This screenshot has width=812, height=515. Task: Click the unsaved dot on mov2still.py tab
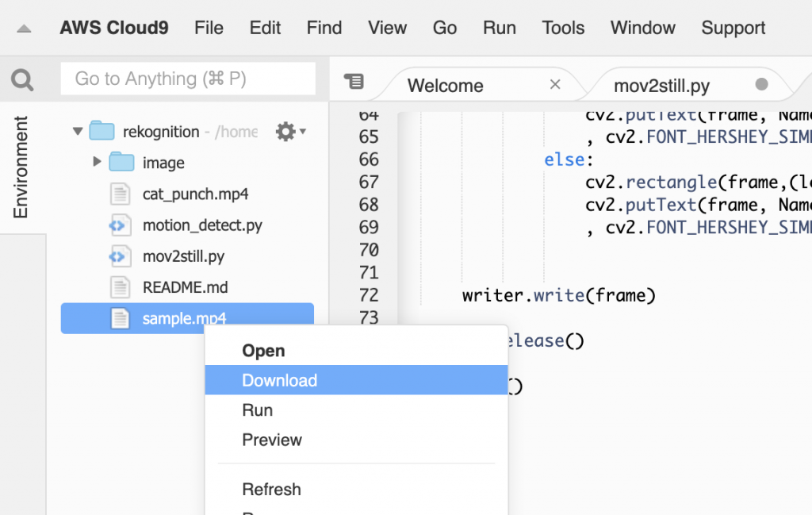(761, 84)
